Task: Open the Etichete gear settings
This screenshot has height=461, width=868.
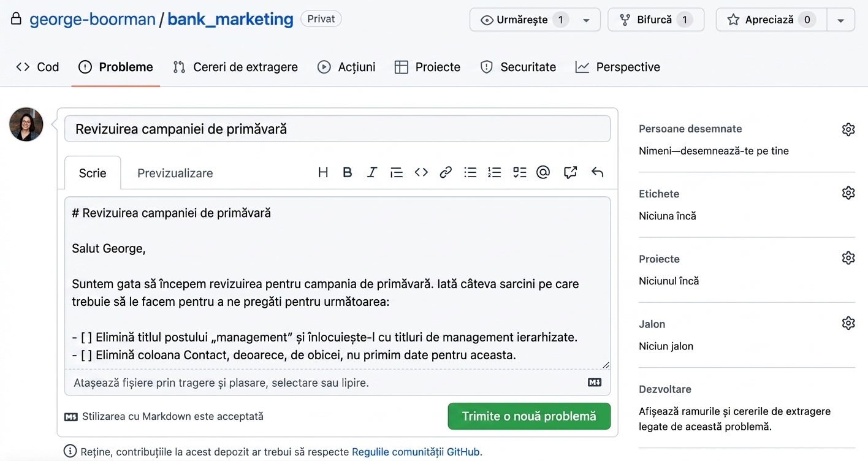Action: [x=848, y=193]
